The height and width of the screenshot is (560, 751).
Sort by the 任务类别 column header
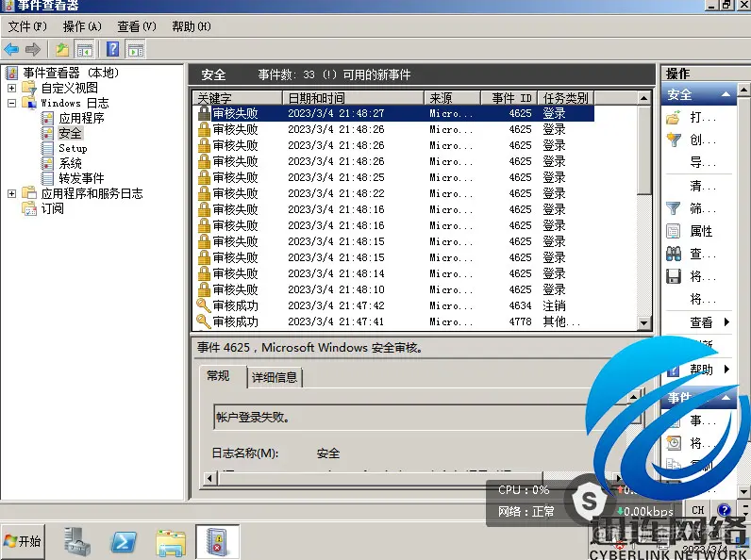[566, 98]
